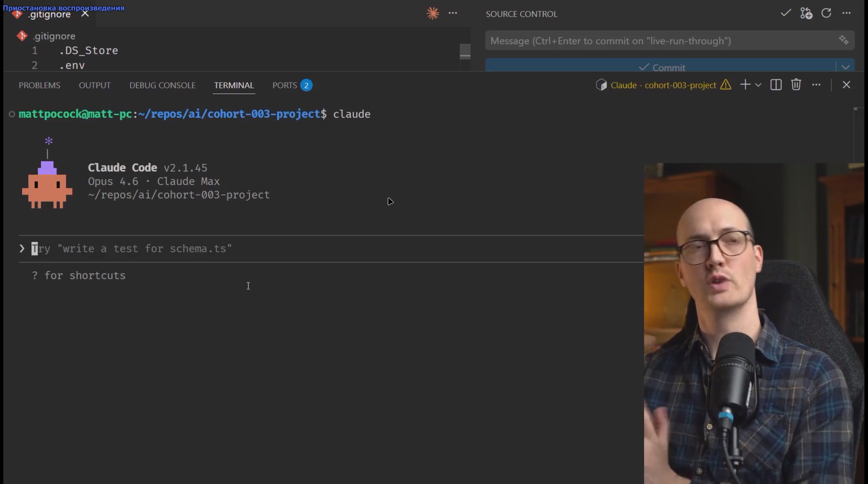Image resolution: width=868 pixels, height=484 pixels.
Task: Create a new terminal with plus icon
Action: [745, 84]
